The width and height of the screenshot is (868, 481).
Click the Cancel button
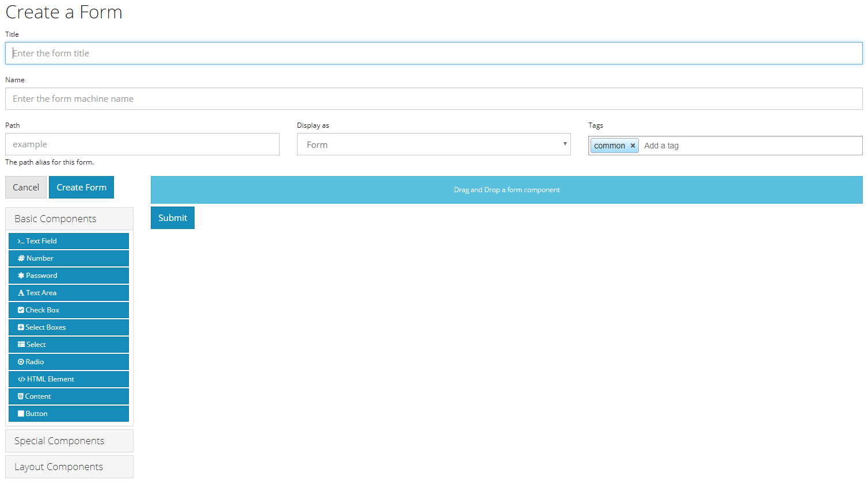26,187
